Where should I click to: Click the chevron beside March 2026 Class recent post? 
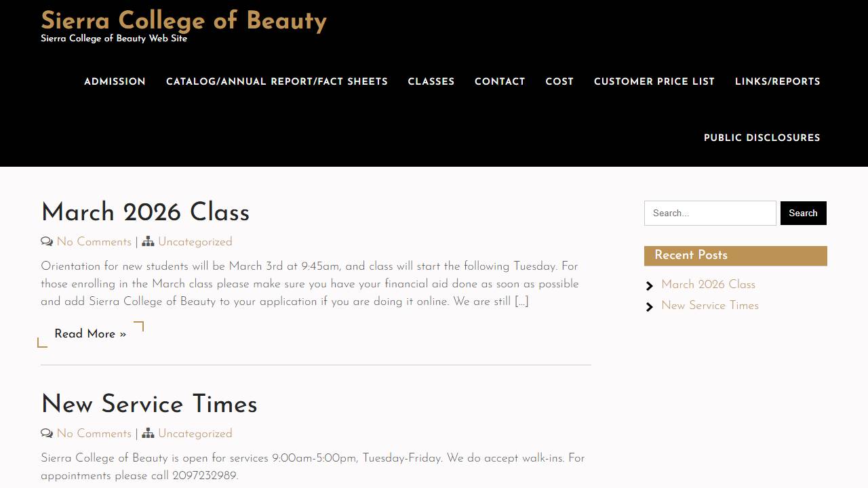[650, 286]
